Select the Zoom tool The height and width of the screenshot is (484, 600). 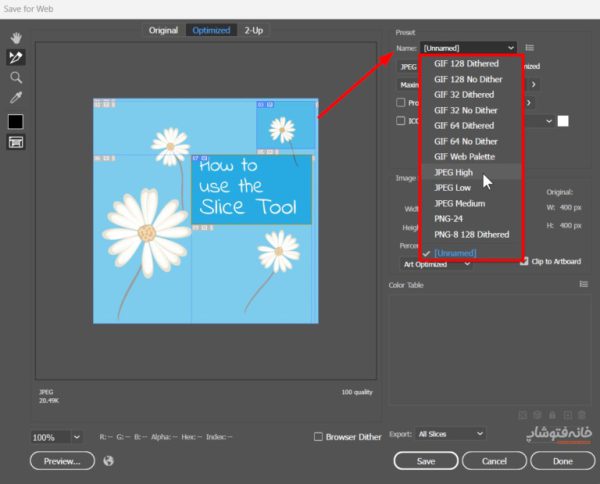tap(16, 78)
